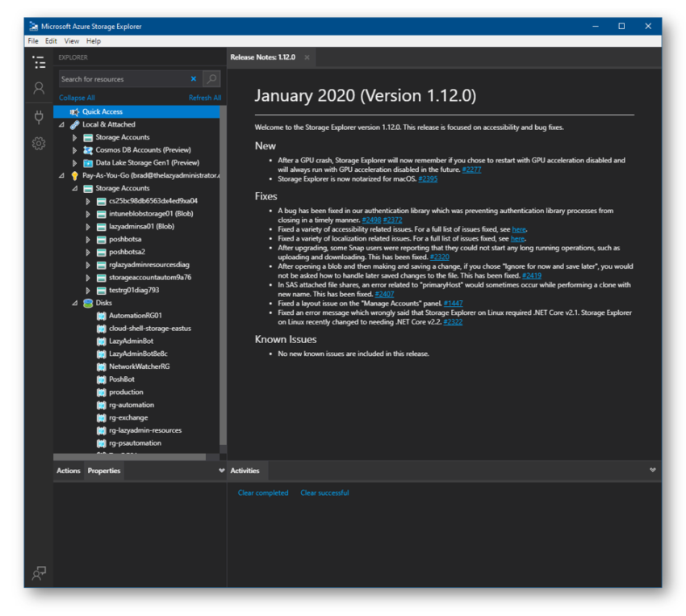686x616 pixels.
Task: Open the File menu
Action: click(33, 41)
